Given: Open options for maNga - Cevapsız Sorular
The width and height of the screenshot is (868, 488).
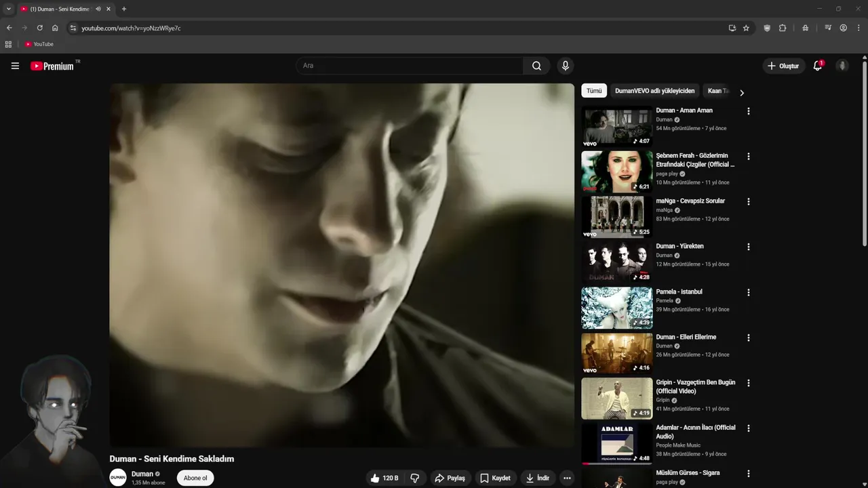Looking at the screenshot, I should 749,202.
